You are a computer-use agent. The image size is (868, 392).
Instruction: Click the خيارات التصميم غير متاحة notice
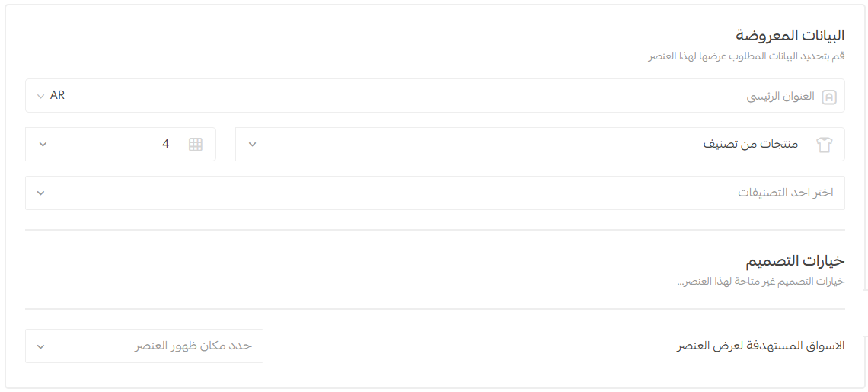[x=761, y=282]
